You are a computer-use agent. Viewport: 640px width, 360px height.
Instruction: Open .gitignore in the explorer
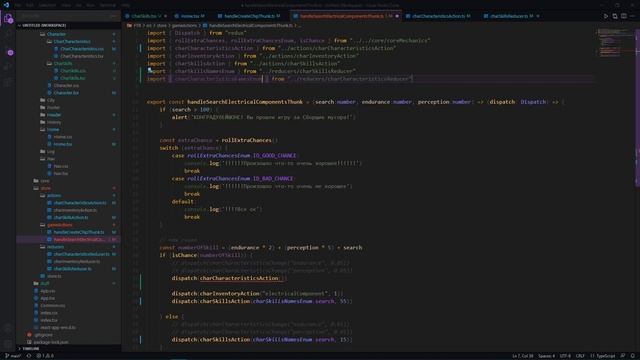pyautogui.click(x=43, y=335)
